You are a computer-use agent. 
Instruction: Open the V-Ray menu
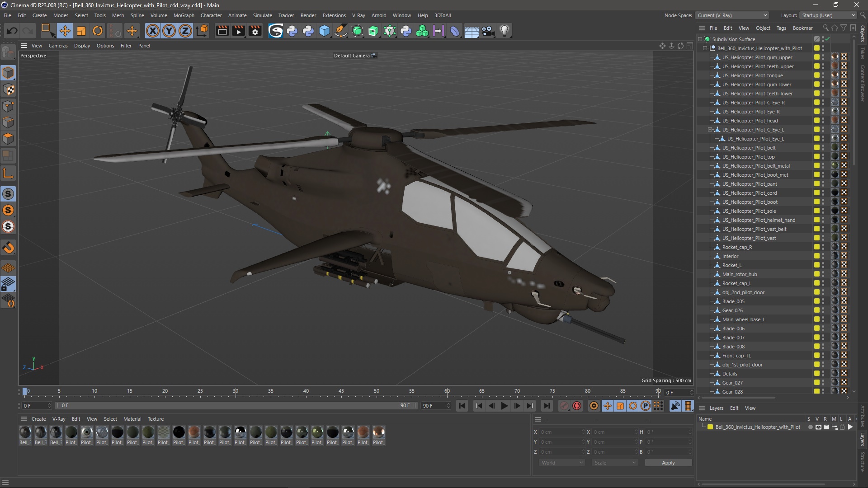(x=359, y=15)
